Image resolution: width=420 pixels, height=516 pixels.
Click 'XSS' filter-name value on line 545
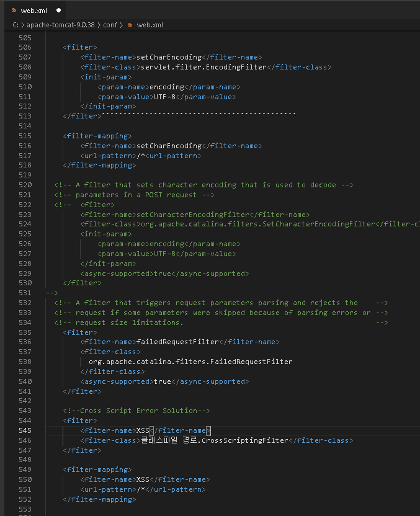pos(143,430)
